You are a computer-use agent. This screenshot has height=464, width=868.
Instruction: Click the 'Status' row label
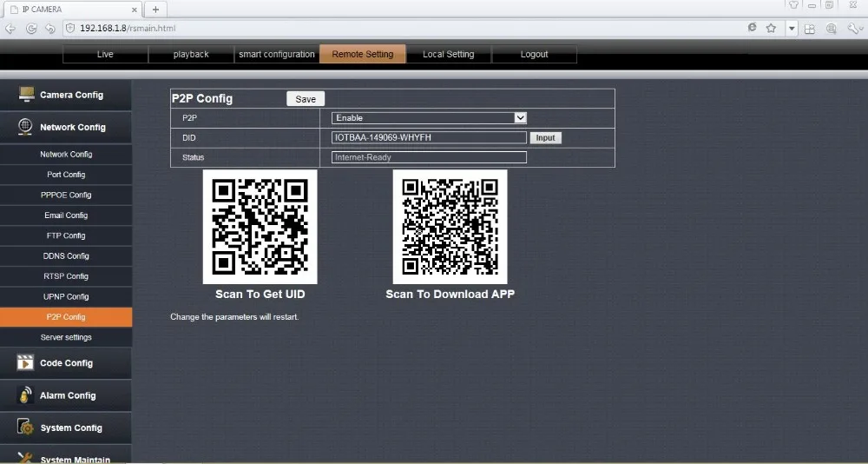194,157
